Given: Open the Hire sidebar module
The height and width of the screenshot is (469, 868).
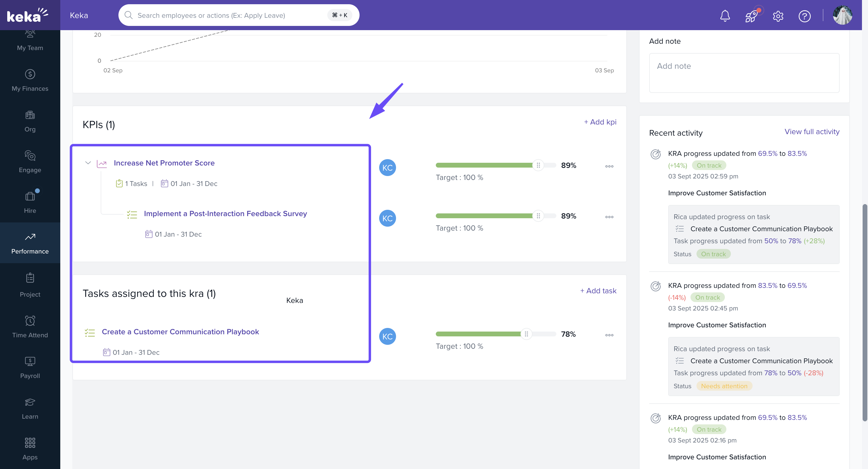Looking at the screenshot, I should pos(30,202).
